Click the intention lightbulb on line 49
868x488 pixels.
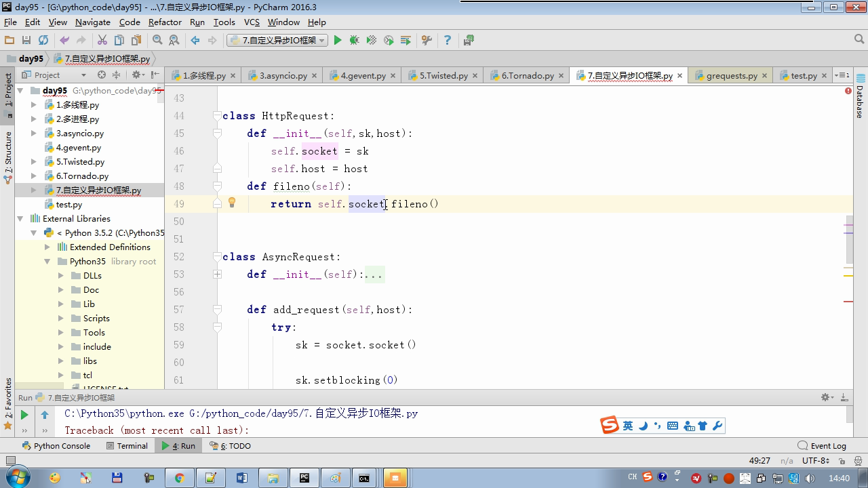pos(231,203)
